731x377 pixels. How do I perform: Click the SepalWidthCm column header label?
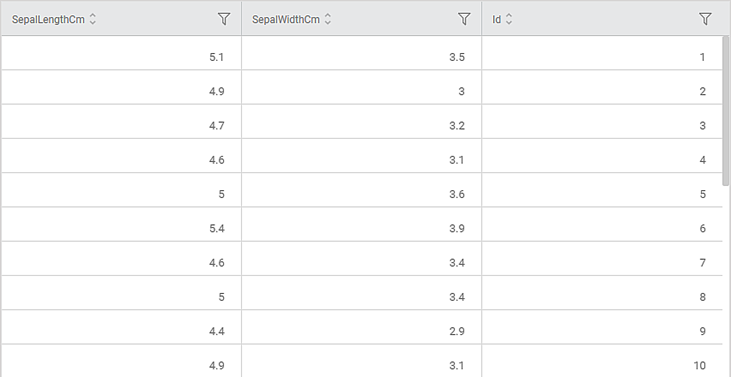[x=286, y=20]
